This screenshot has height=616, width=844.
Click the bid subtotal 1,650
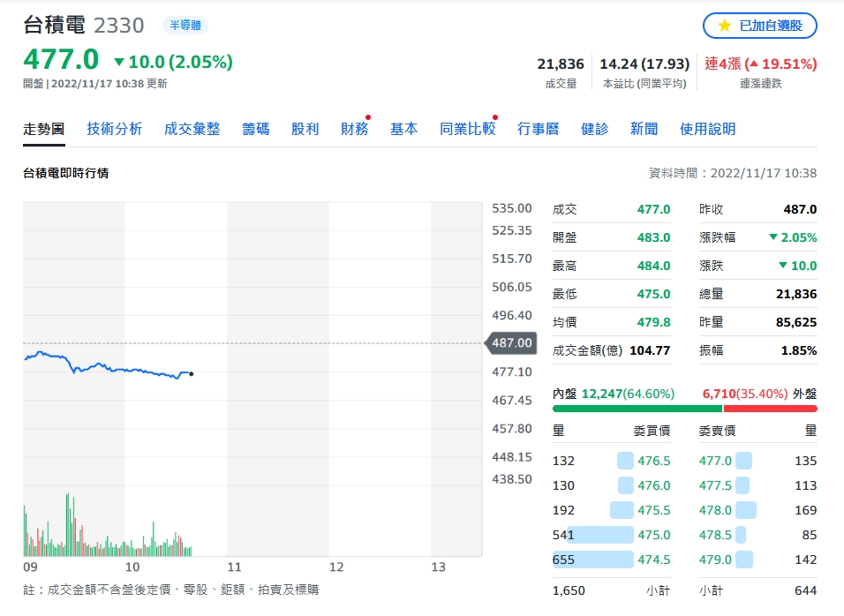569,590
